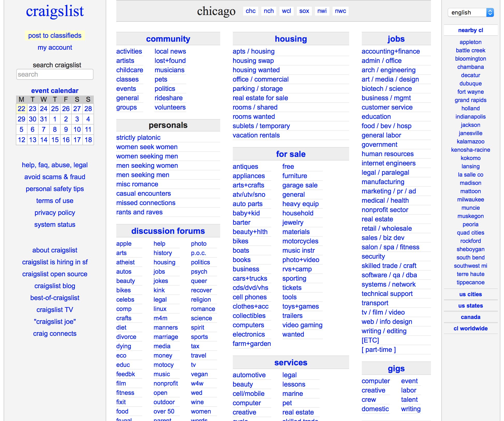Click the search craigslist input field
The image size is (504, 421).
click(x=55, y=75)
